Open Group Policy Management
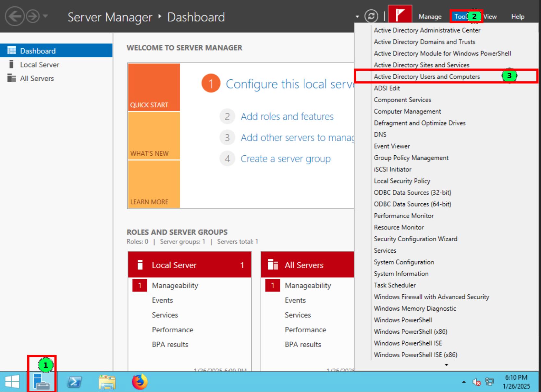This screenshot has width=541, height=392. click(447, 158)
